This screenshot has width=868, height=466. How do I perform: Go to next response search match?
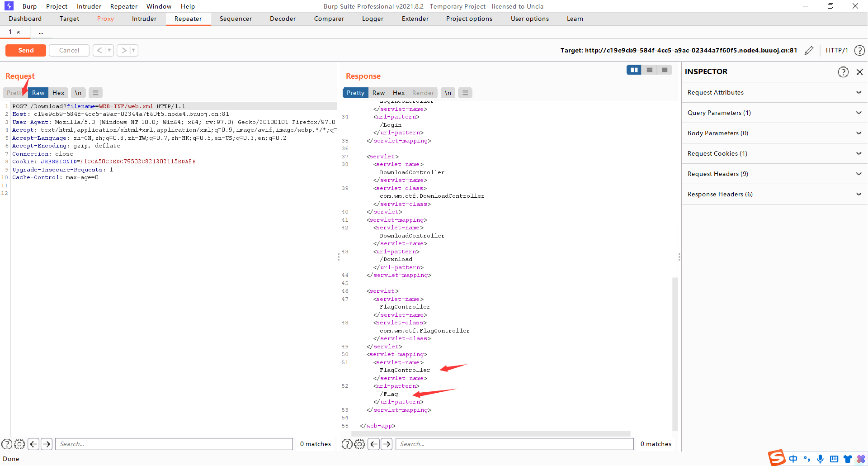387,444
